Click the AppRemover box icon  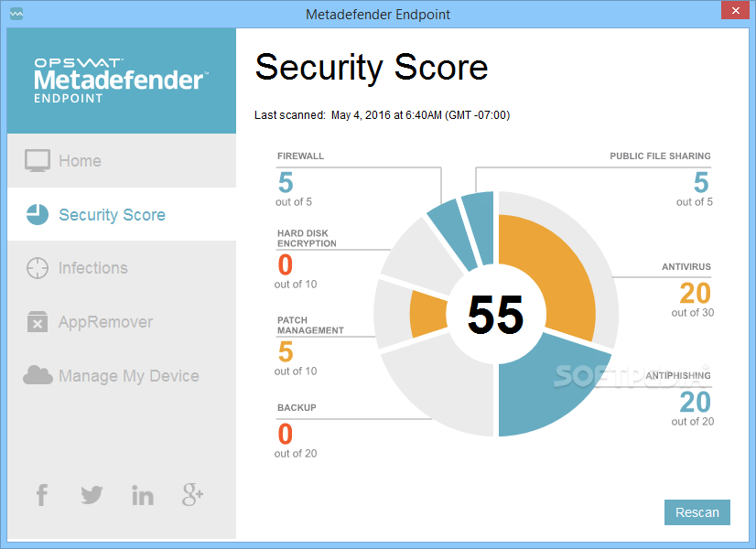coord(38,322)
